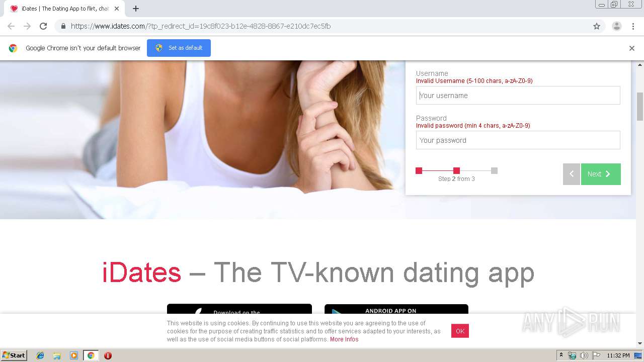Viewport: 644px width, 362px height.
Task: Click the taskbar clock 11:32 PM
Action: pyautogui.click(x=618, y=355)
